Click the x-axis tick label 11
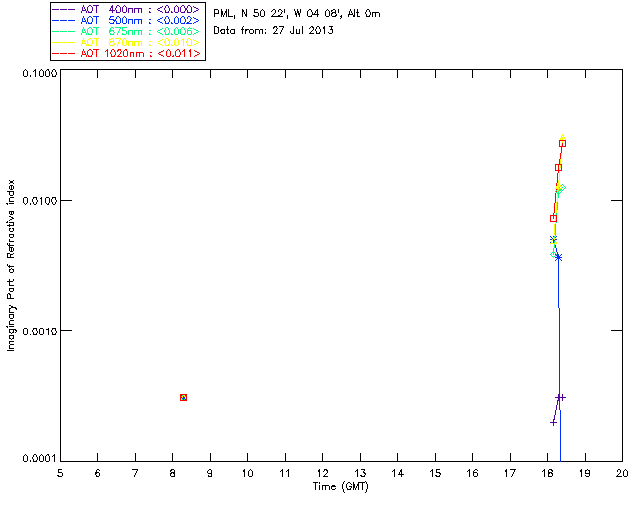The height and width of the screenshot is (512, 640). click(285, 474)
